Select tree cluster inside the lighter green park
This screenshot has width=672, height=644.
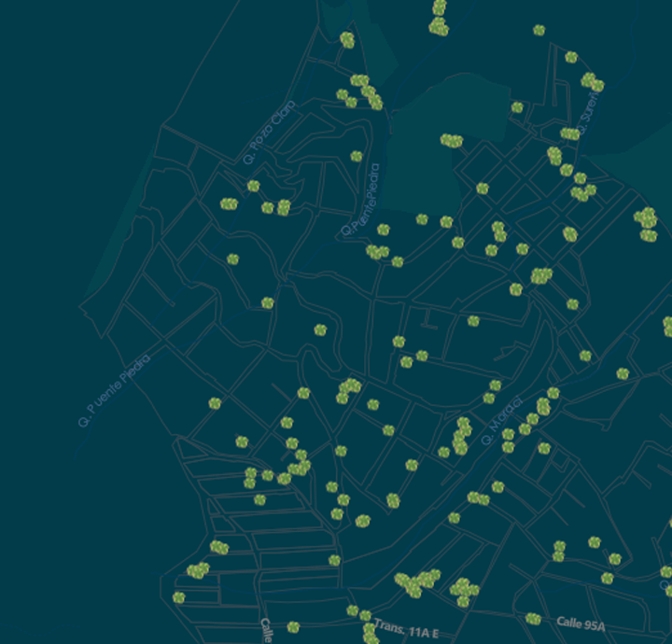[x=451, y=141]
